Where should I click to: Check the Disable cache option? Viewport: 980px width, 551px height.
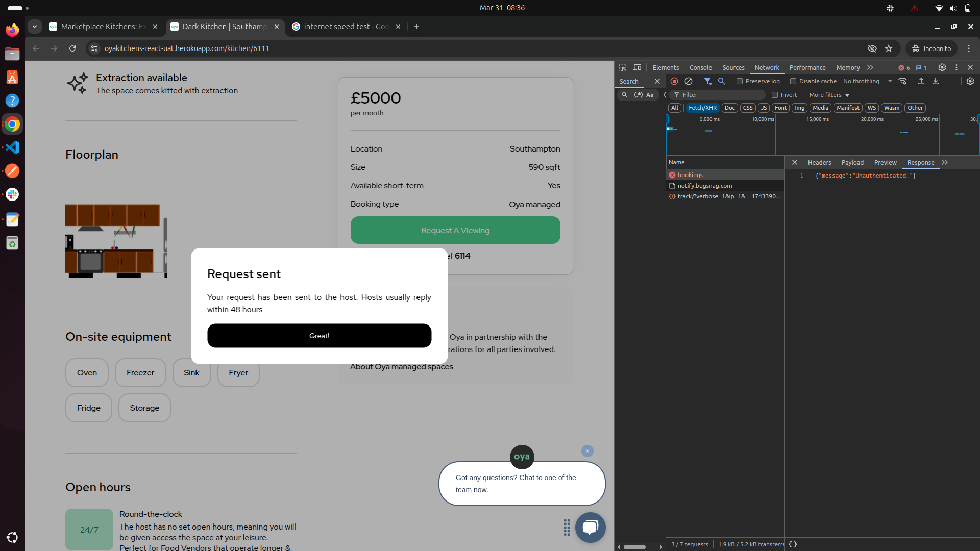(793, 81)
